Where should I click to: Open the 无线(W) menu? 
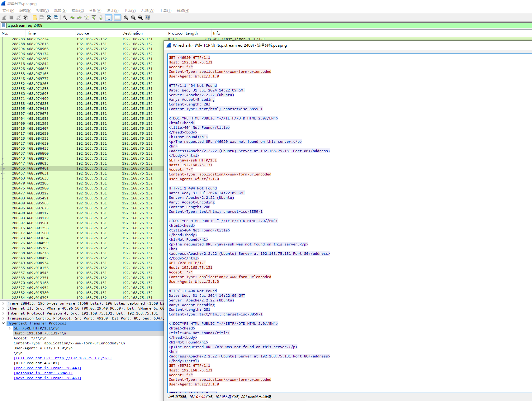coord(147,11)
